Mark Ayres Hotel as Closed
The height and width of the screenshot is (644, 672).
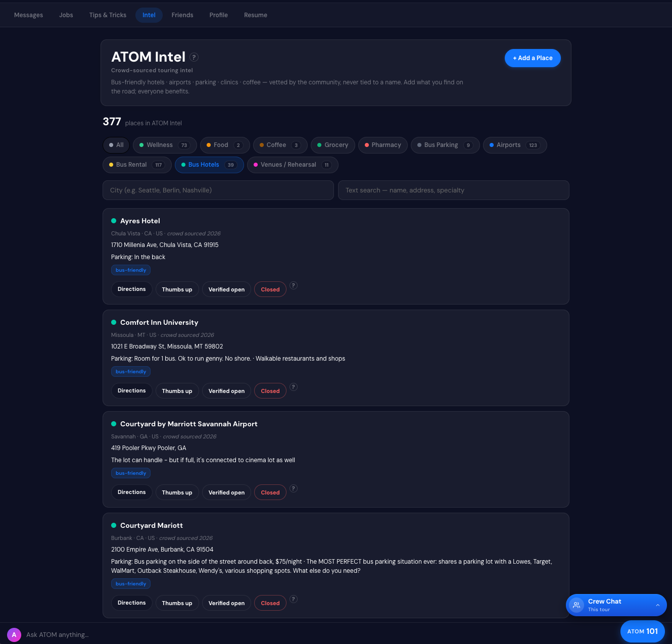270,289
